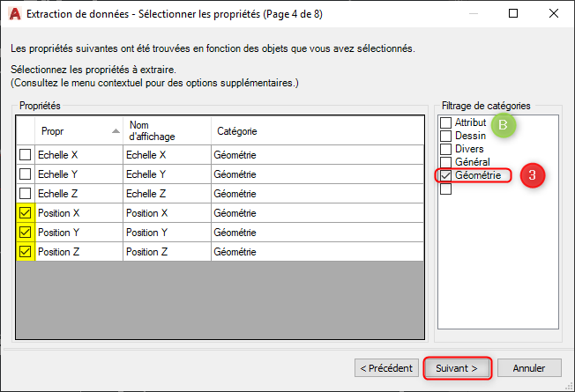Maximize the data extraction dialog window
Image resolution: width=575 pixels, height=392 pixels.
tap(514, 14)
